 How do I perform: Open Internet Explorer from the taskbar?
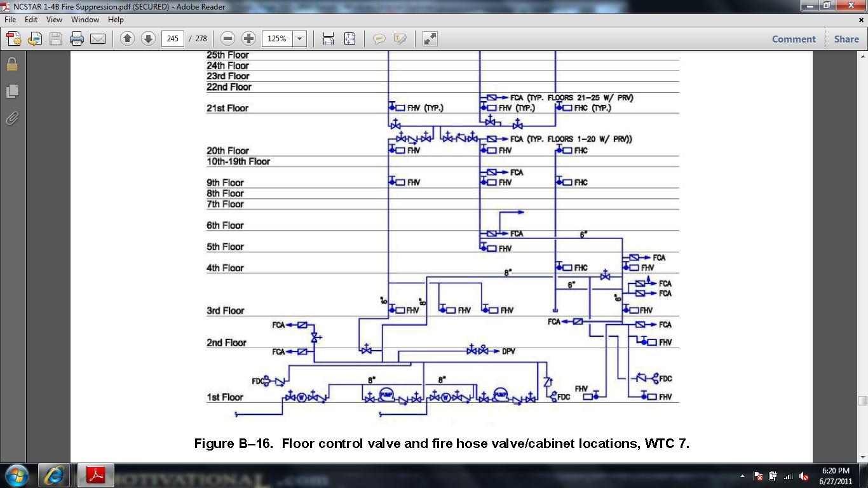tap(54, 475)
